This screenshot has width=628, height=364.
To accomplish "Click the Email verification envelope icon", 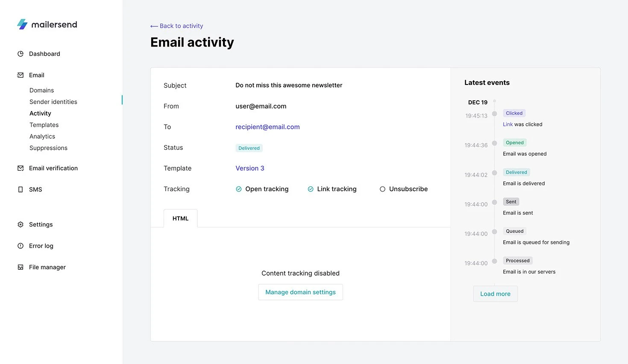I will point(21,168).
